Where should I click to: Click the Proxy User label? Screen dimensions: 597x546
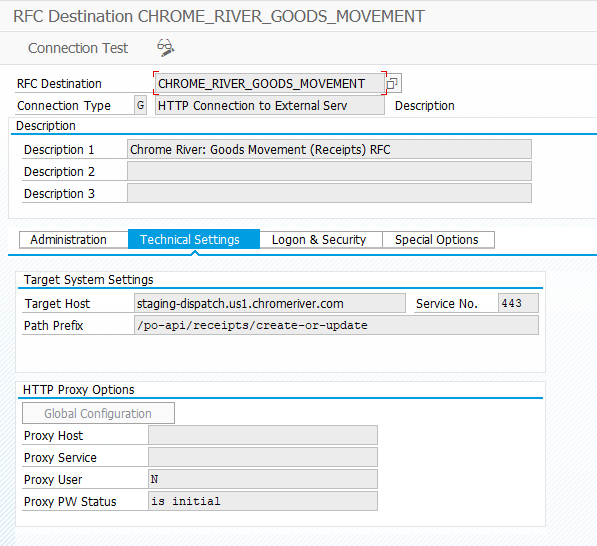[x=53, y=480]
